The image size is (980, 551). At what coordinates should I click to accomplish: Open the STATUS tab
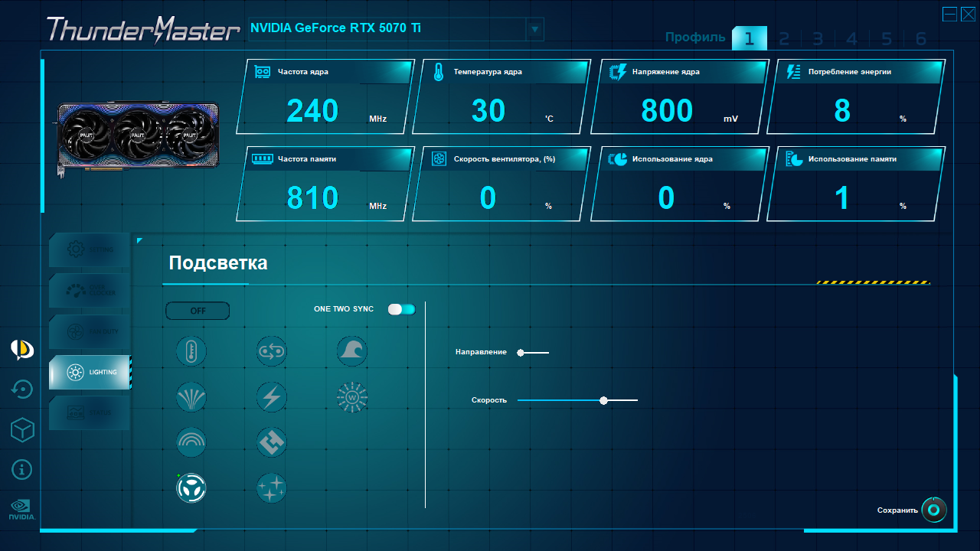coord(90,412)
